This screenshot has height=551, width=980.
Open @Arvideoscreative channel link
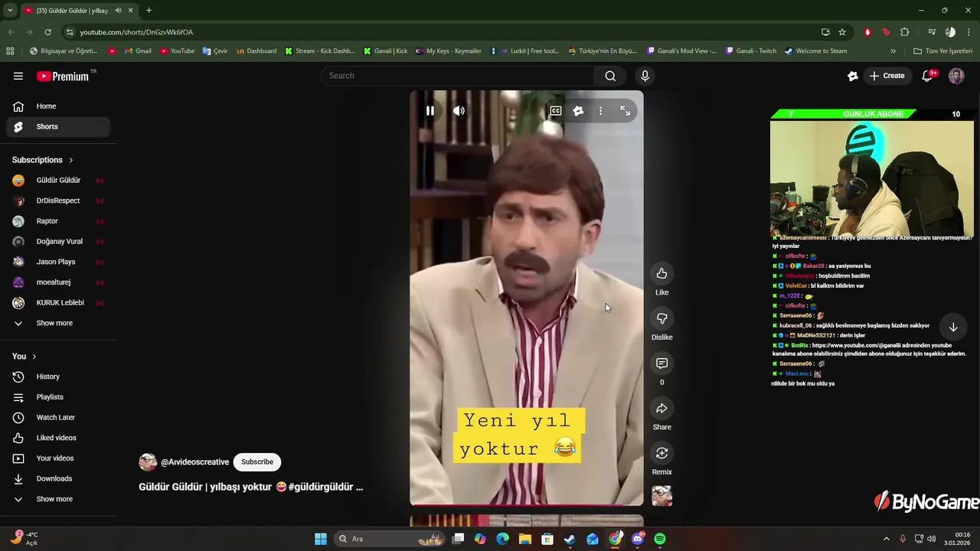click(x=194, y=462)
